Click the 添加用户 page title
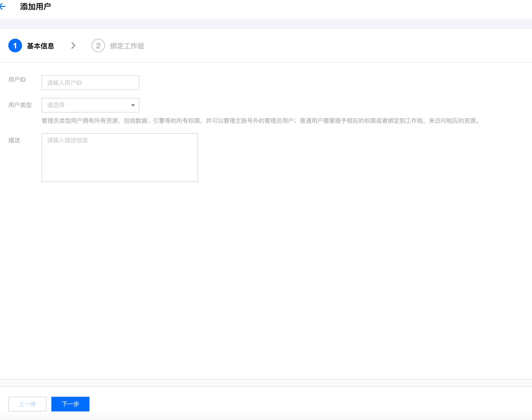Screen dimensions: 532x420 [35, 7]
